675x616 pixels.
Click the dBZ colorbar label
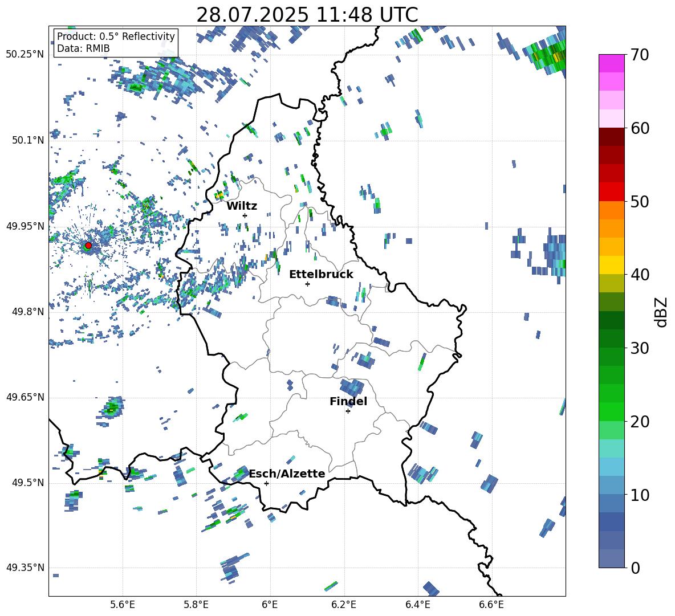[661, 312]
